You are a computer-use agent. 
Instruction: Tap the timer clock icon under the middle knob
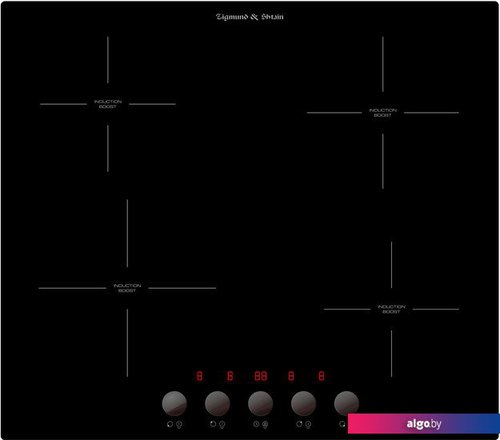(256, 424)
